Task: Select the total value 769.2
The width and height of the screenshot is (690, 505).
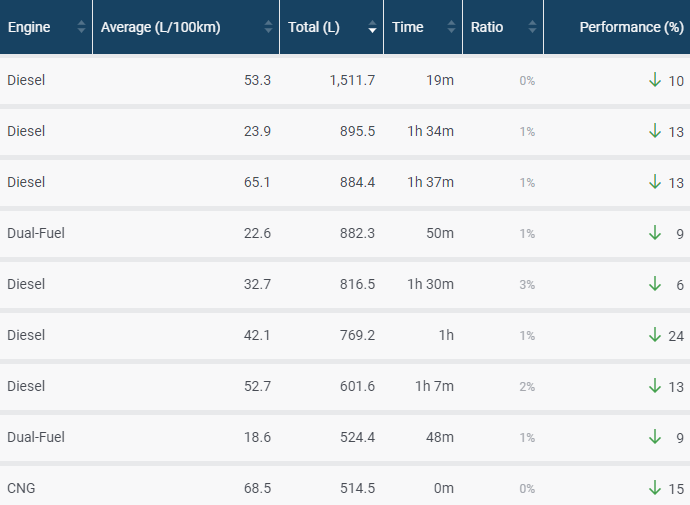Action: pos(357,335)
